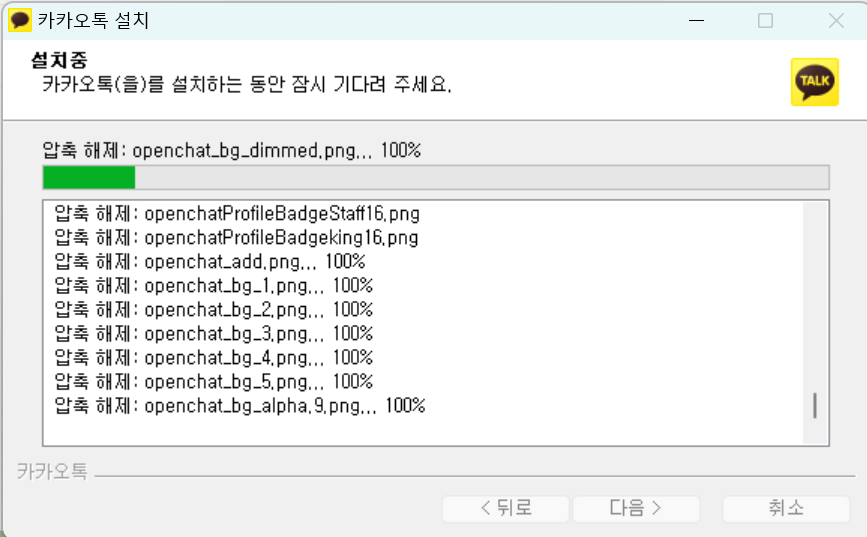Select log row openchat_bg_5.png... 100%
The height and width of the screenshot is (537, 867).
(x=213, y=382)
